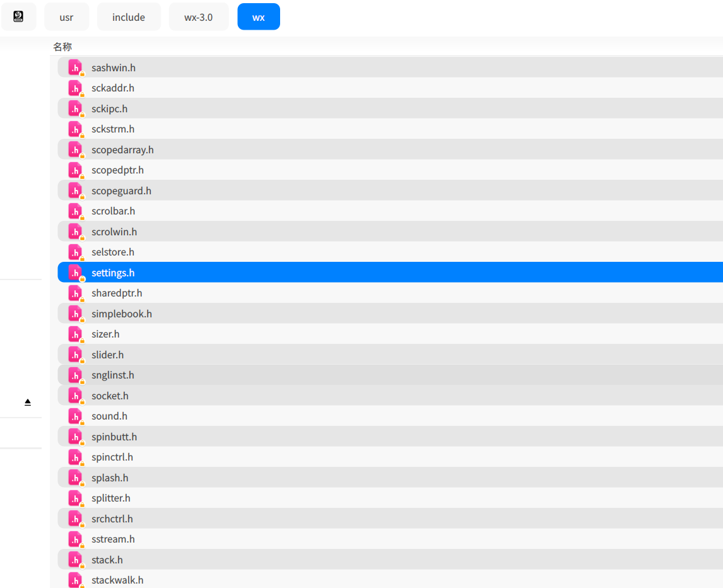The image size is (723, 588).
Task: Select the scopedarray.h file icon
Action: [76, 150]
